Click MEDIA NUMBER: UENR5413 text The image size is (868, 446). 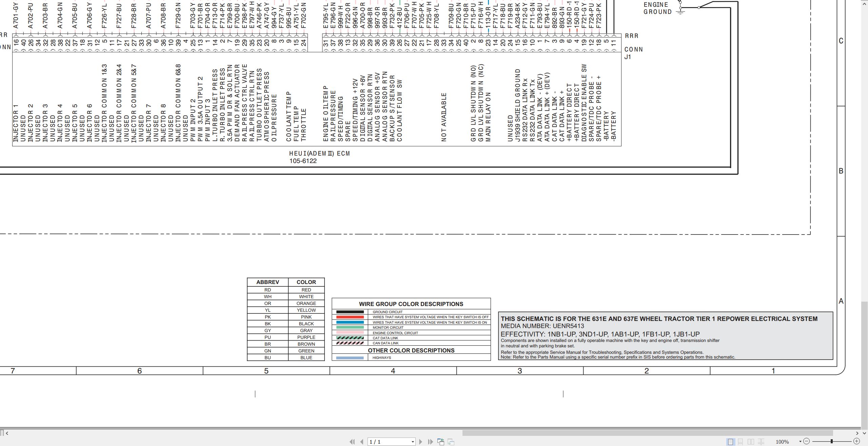coord(542,326)
